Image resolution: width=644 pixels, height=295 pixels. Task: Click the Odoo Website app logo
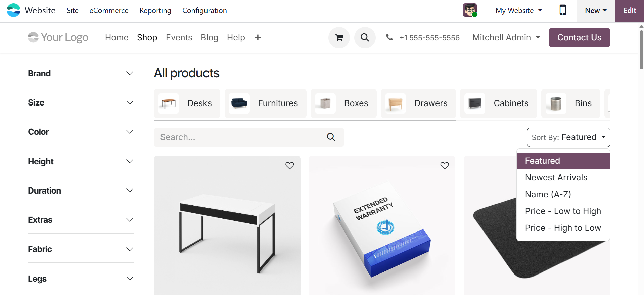(x=14, y=10)
